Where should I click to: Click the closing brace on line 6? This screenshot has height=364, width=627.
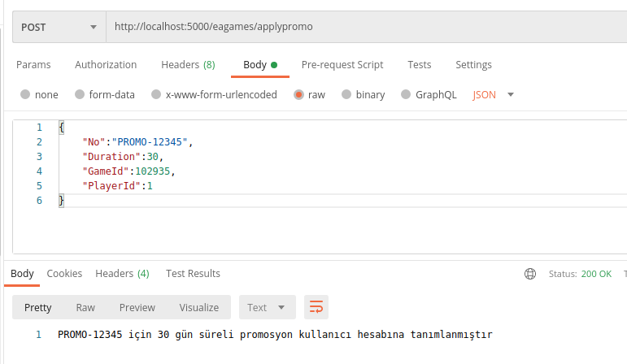point(61,200)
